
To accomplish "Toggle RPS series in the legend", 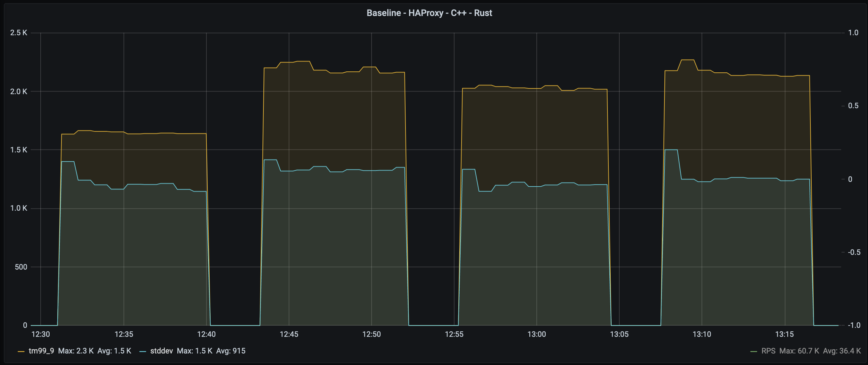I will [768, 351].
